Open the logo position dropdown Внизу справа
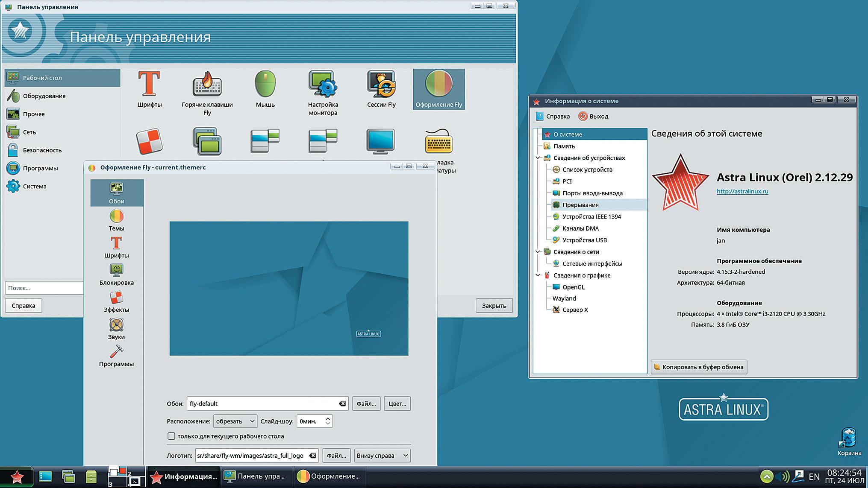This screenshot has height=488, width=868. point(383,456)
